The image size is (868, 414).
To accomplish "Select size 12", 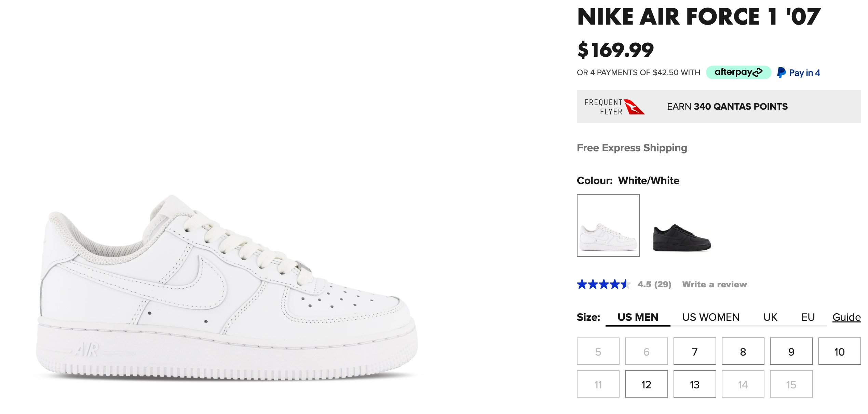I will tap(646, 384).
